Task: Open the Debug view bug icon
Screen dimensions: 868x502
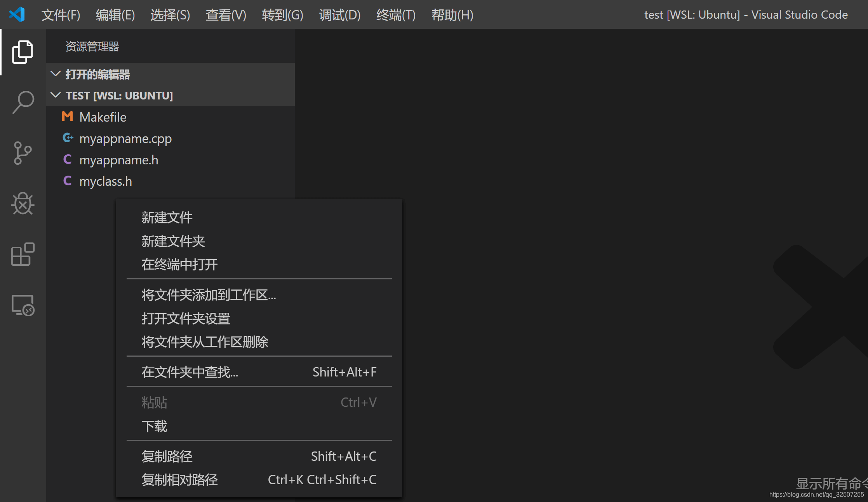Action: tap(23, 204)
